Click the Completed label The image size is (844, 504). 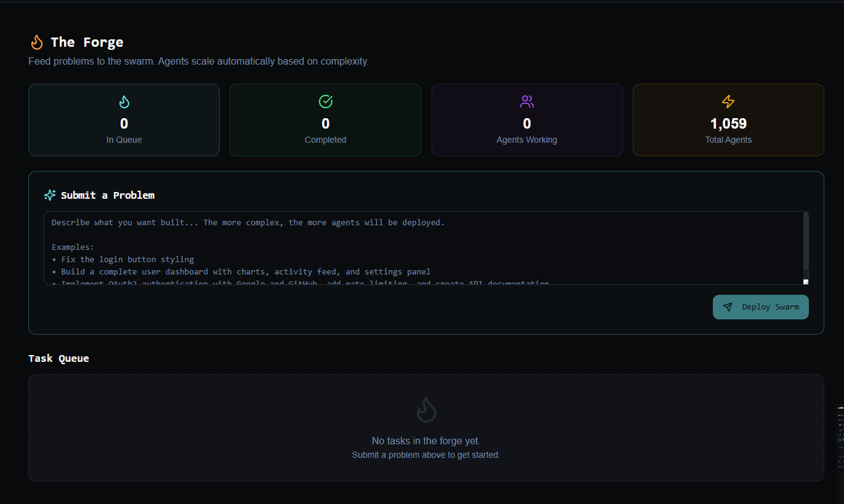tap(326, 140)
